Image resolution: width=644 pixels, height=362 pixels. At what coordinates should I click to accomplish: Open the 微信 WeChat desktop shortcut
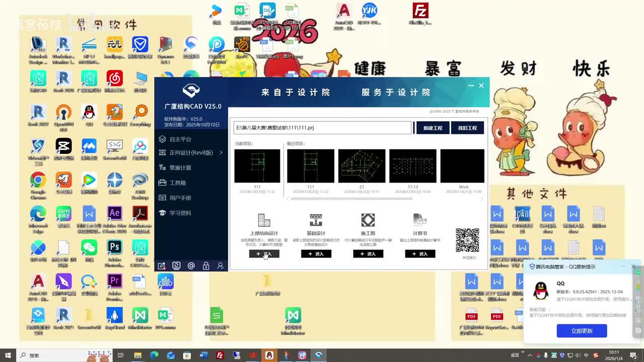89,250
